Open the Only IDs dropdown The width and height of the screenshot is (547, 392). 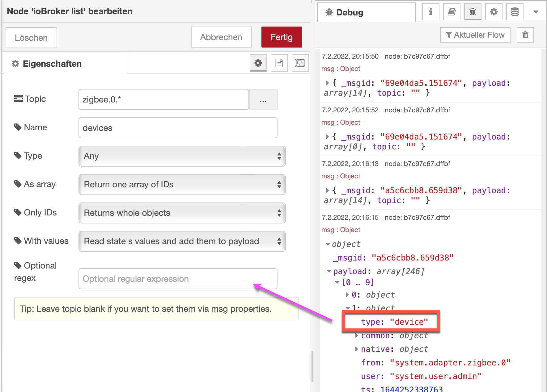(x=182, y=213)
